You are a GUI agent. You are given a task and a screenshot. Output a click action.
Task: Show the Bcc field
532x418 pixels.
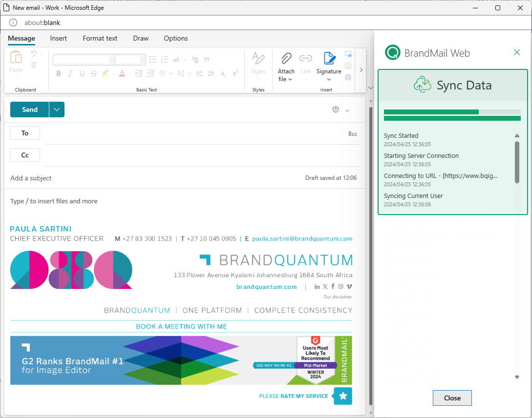pyautogui.click(x=353, y=134)
